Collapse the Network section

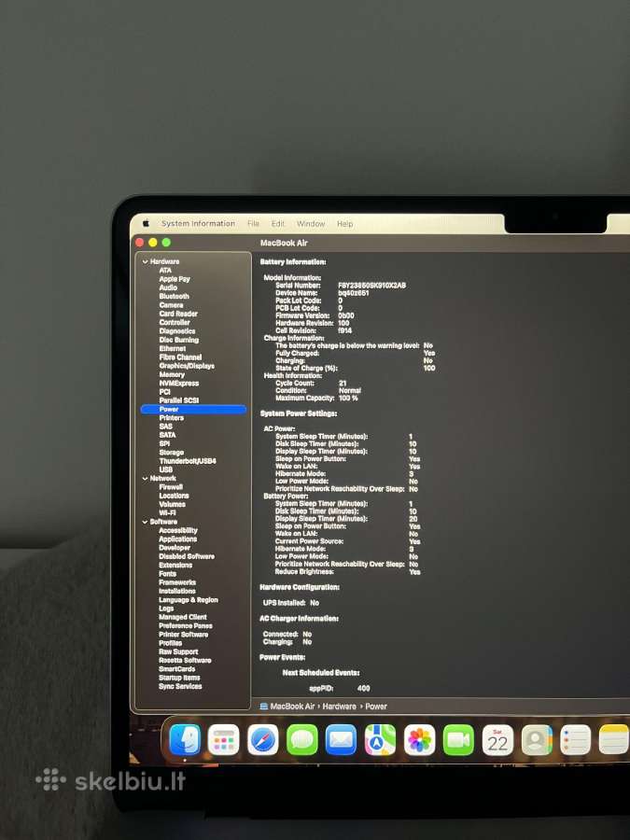click(x=145, y=479)
